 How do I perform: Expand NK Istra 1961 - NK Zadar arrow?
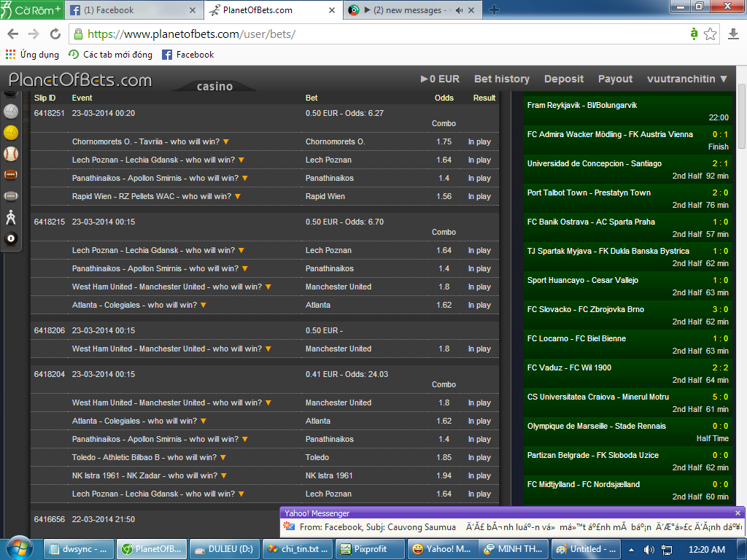tap(224, 475)
